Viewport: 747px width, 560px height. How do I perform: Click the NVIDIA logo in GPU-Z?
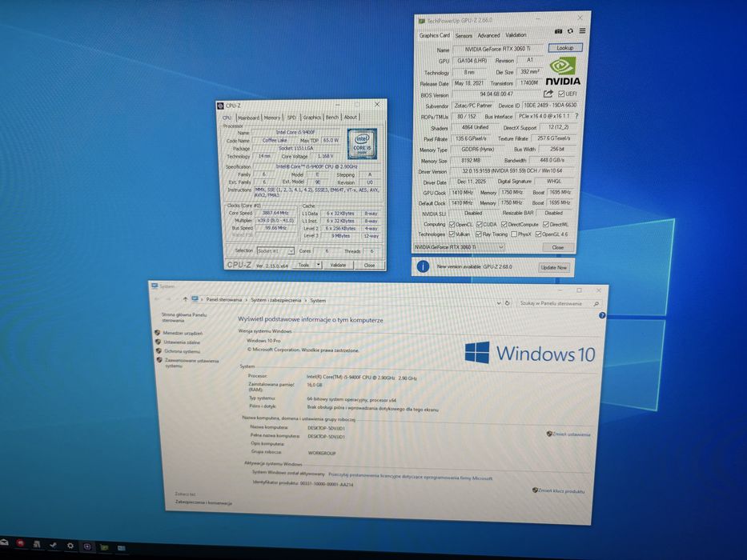(563, 71)
